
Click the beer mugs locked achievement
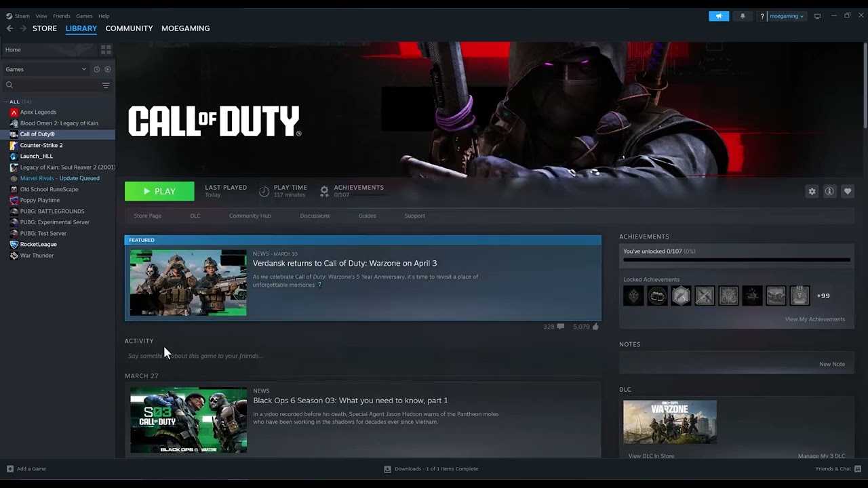click(657, 296)
